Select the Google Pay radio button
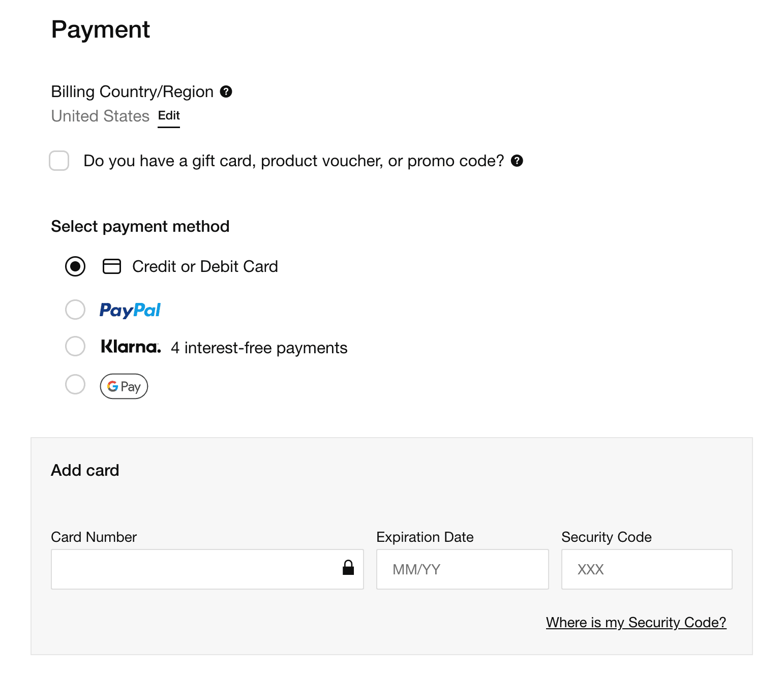 75,384
